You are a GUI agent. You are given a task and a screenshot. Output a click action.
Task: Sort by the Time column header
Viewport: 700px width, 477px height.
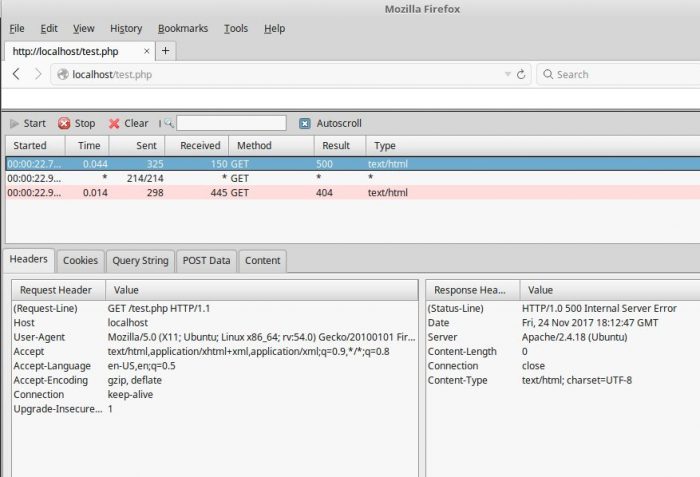[x=88, y=146]
